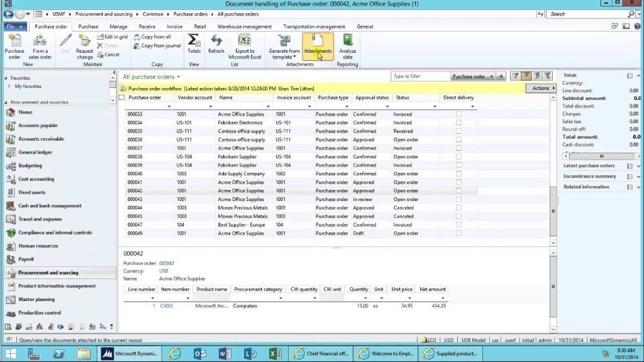This screenshot has height=362, width=644.
Task: Open Accounts payable module
Action: pyautogui.click(x=38, y=126)
